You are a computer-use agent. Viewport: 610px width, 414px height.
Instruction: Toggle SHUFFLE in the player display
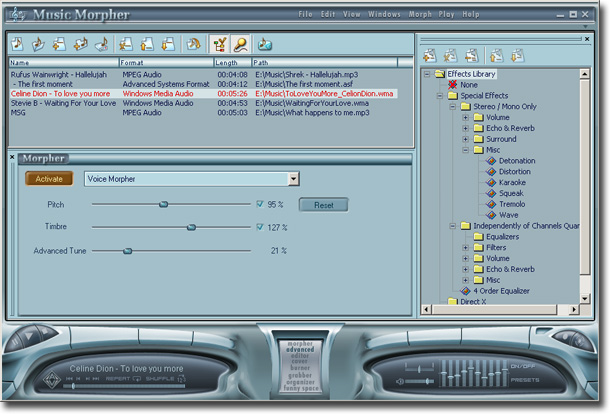[x=165, y=379]
